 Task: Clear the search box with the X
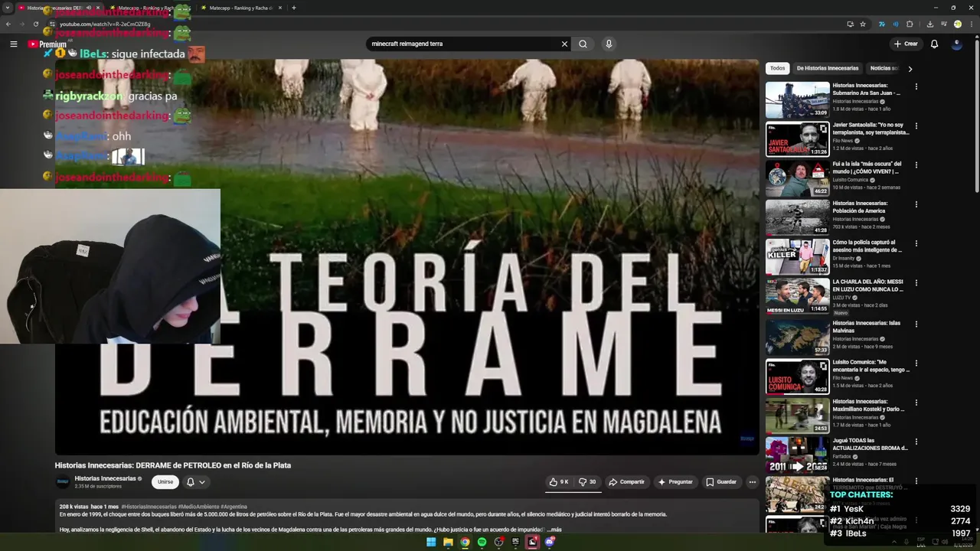coord(564,44)
